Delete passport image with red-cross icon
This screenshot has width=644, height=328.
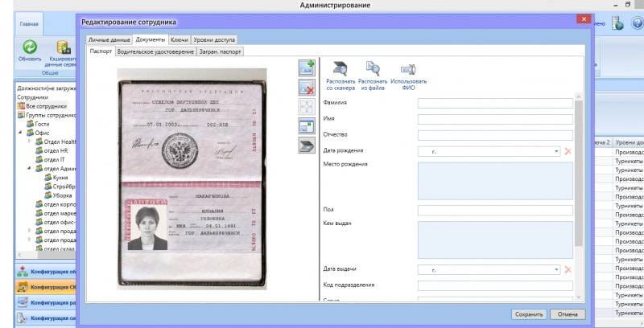coord(307,88)
